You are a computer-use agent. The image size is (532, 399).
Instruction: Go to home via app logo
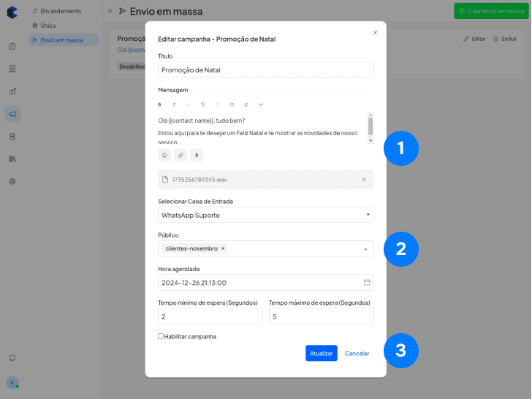pyautogui.click(x=12, y=12)
